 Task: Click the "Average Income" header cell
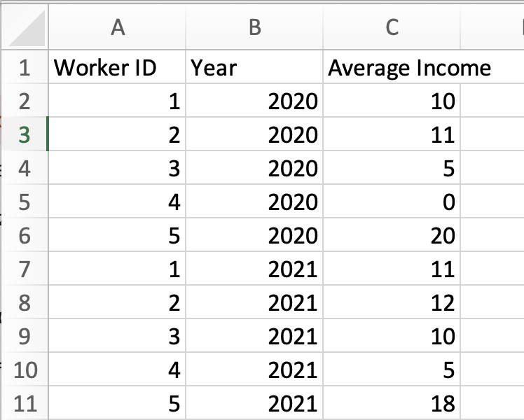coord(392,68)
